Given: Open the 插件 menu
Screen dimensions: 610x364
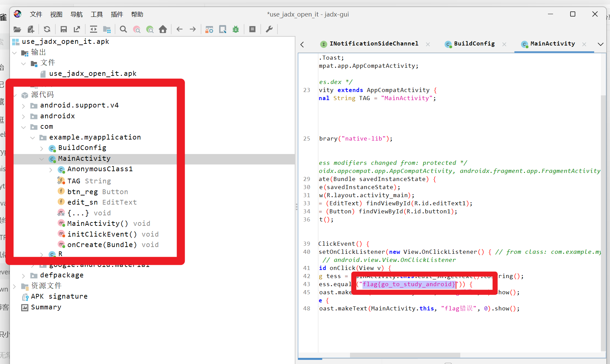Looking at the screenshot, I should point(117,14).
